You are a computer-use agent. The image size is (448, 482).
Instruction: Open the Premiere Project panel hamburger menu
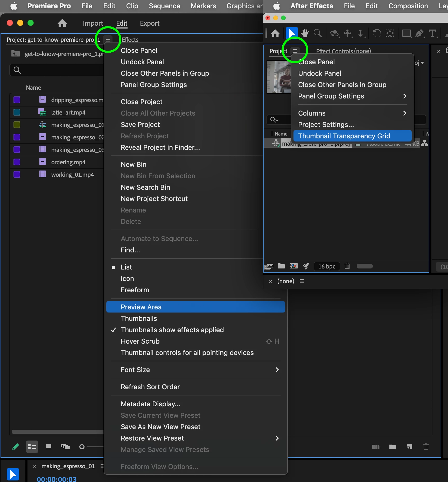[108, 39]
